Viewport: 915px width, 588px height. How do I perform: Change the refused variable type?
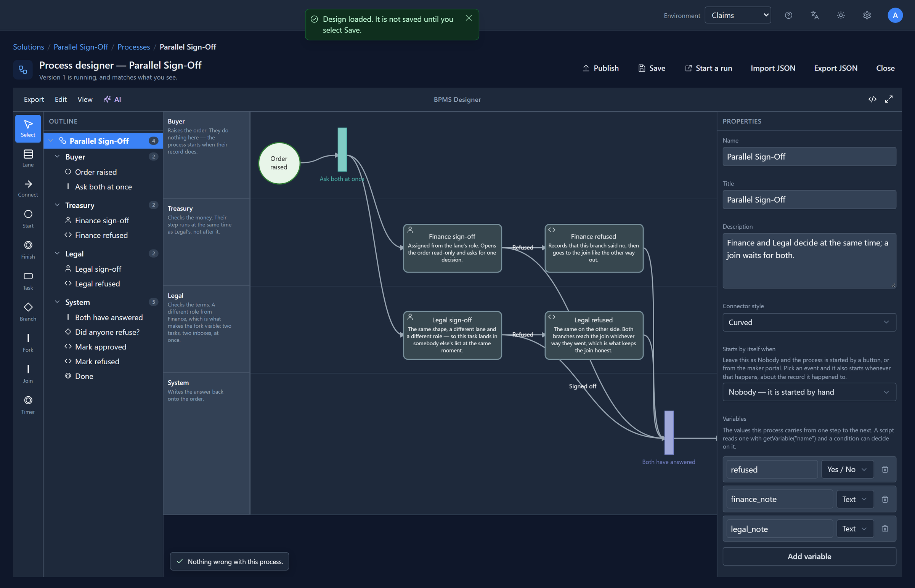847,469
